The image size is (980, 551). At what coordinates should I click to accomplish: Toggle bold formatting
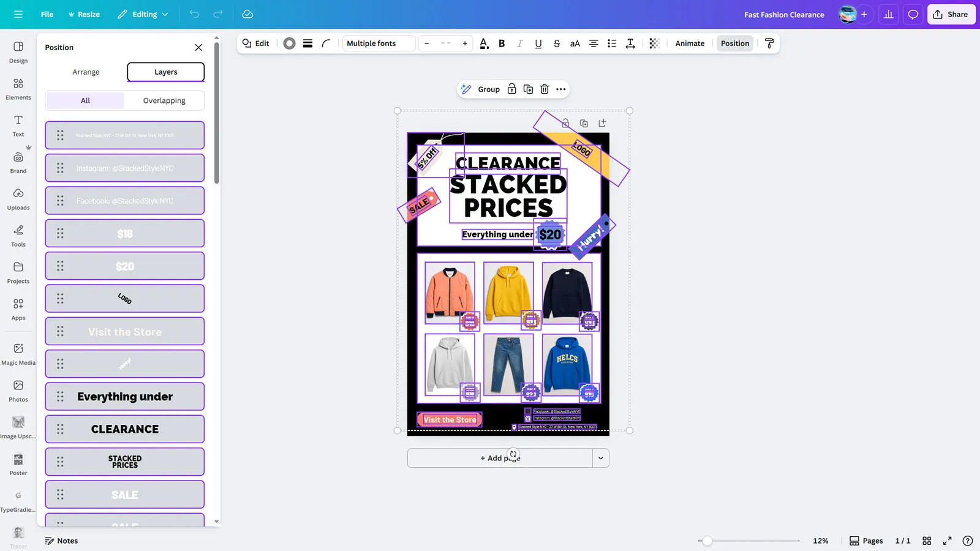click(502, 43)
